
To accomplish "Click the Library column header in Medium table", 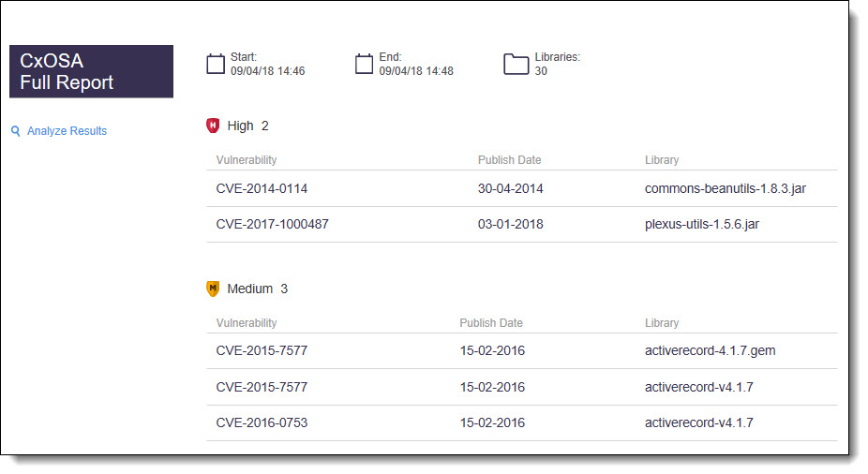I will 662,323.
